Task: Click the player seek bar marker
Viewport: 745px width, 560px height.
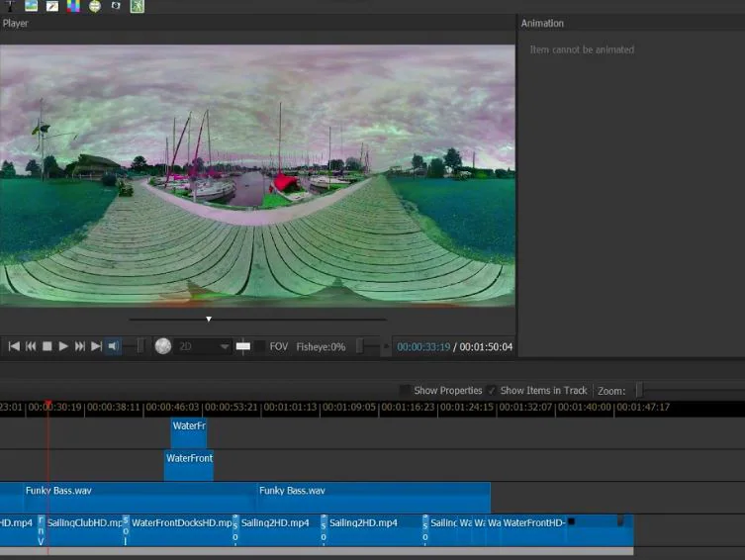Action: 209,320
